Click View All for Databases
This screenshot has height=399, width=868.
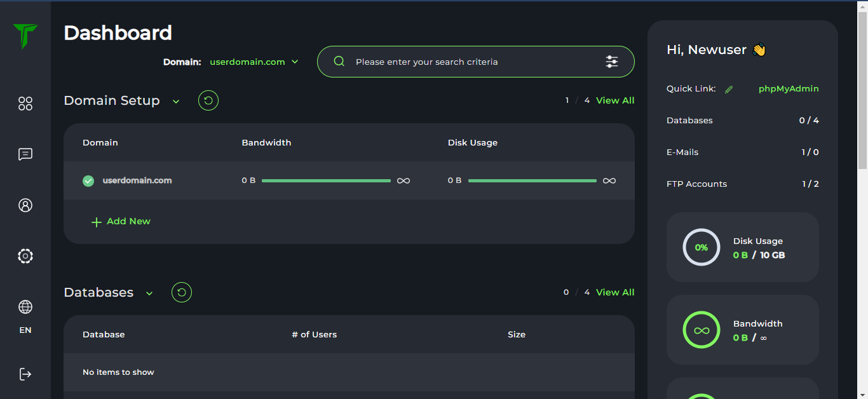tap(614, 292)
